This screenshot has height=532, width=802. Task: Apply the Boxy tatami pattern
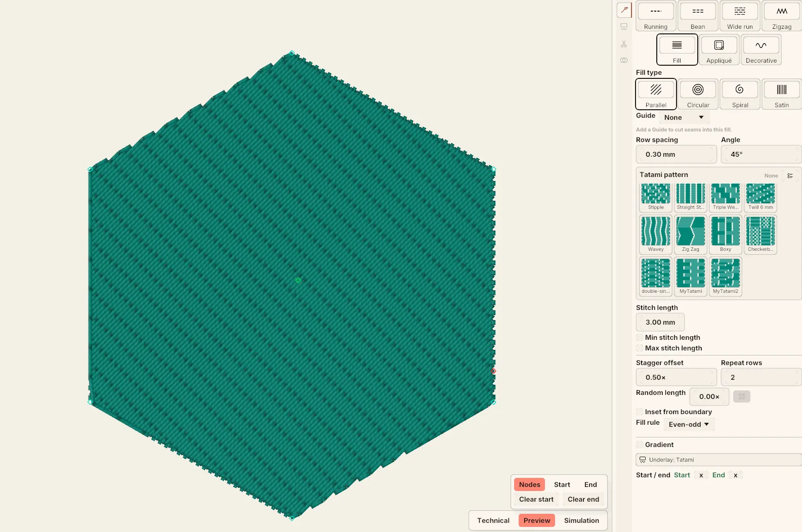pyautogui.click(x=726, y=235)
